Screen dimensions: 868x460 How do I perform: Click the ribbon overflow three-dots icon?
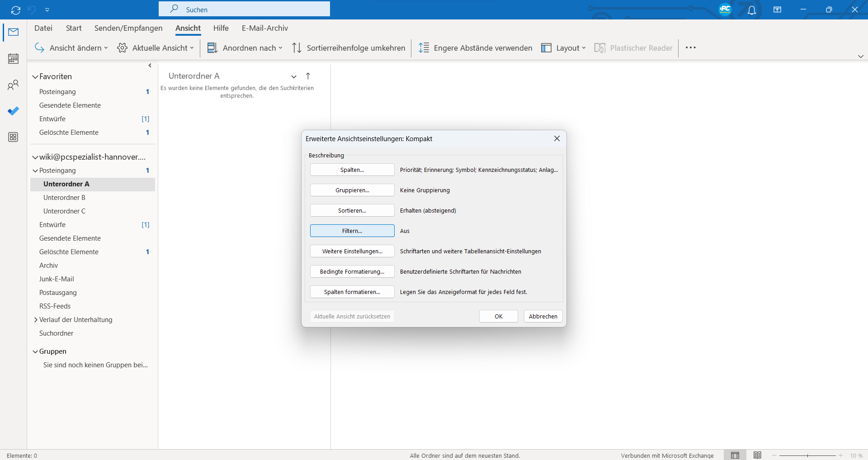690,48
